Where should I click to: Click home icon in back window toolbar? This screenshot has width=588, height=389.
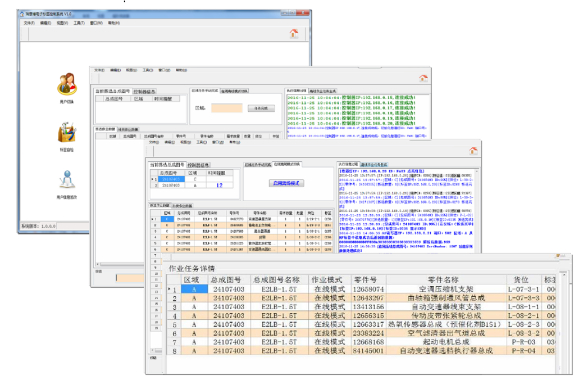pos(294,34)
